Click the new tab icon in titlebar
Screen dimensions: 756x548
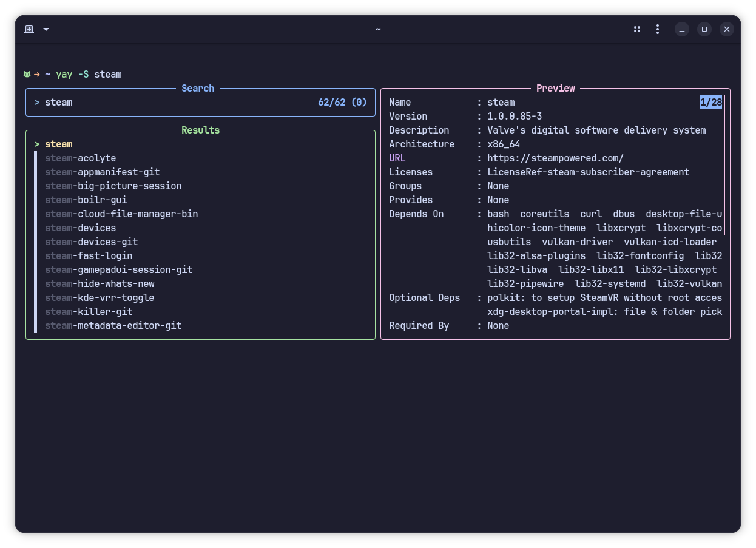point(29,29)
